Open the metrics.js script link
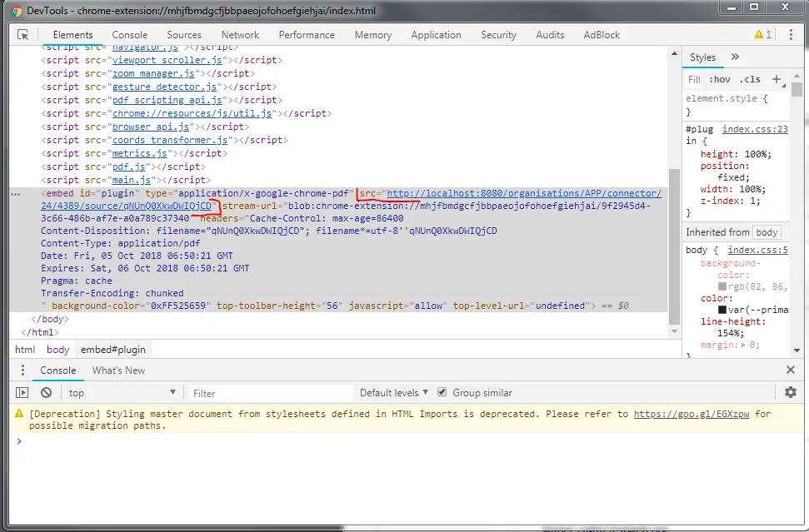Screen dimensions: 809x532 point(140,154)
